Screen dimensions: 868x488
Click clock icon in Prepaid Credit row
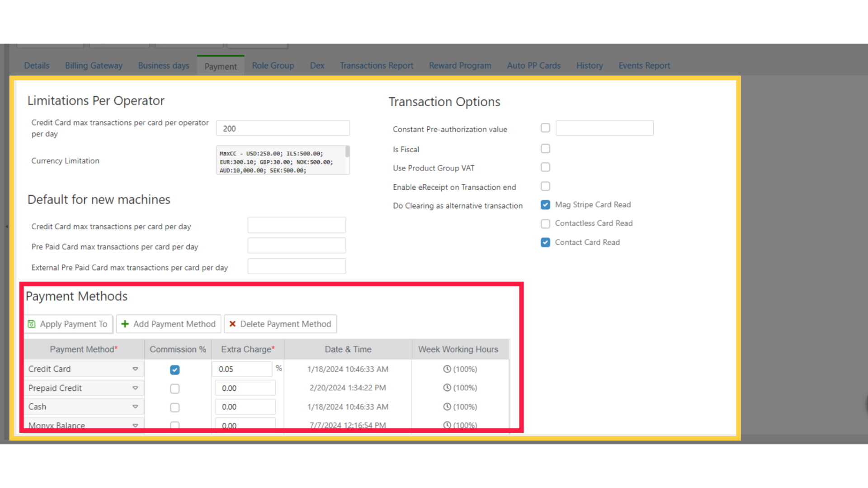(447, 388)
